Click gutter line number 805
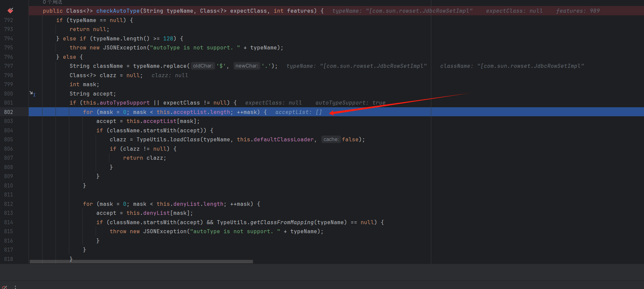The width and height of the screenshot is (644, 289). click(x=9, y=139)
